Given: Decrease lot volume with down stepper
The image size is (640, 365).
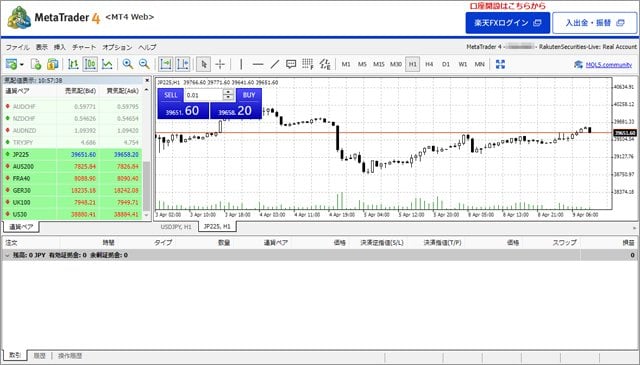Looking at the screenshot, I should point(229,98).
